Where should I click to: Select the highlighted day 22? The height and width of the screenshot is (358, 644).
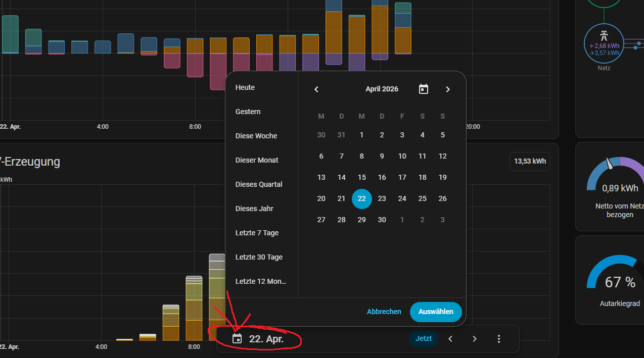[361, 198]
